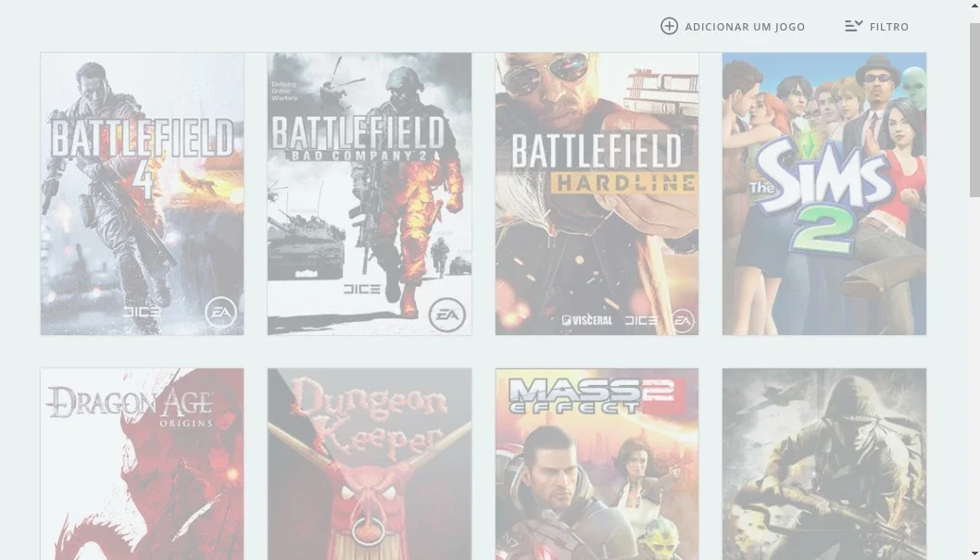Click the vertical scrollbar thumb
The height and width of the screenshot is (560, 980).
point(974,110)
